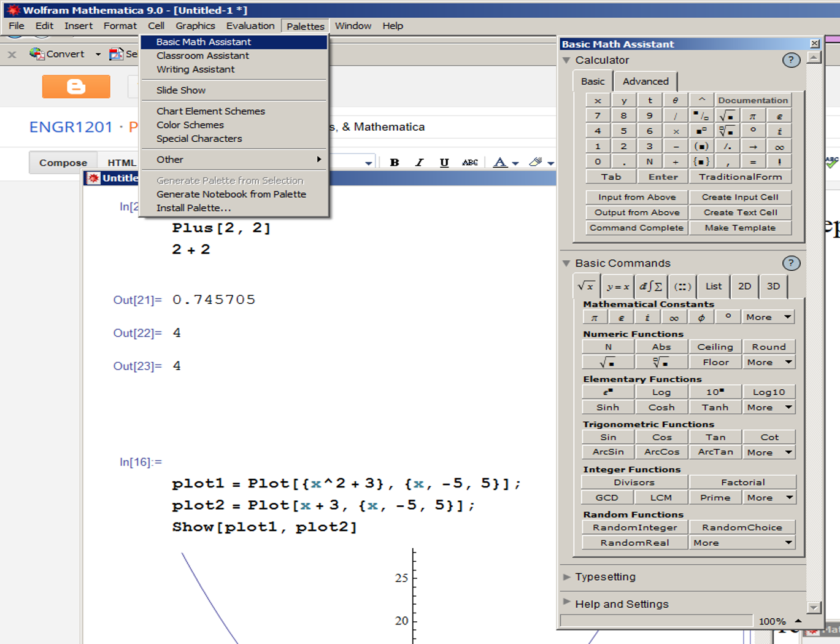Expand the Help and Settings section
Image resolution: width=840 pixels, height=644 pixels.
(x=566, y=602)
